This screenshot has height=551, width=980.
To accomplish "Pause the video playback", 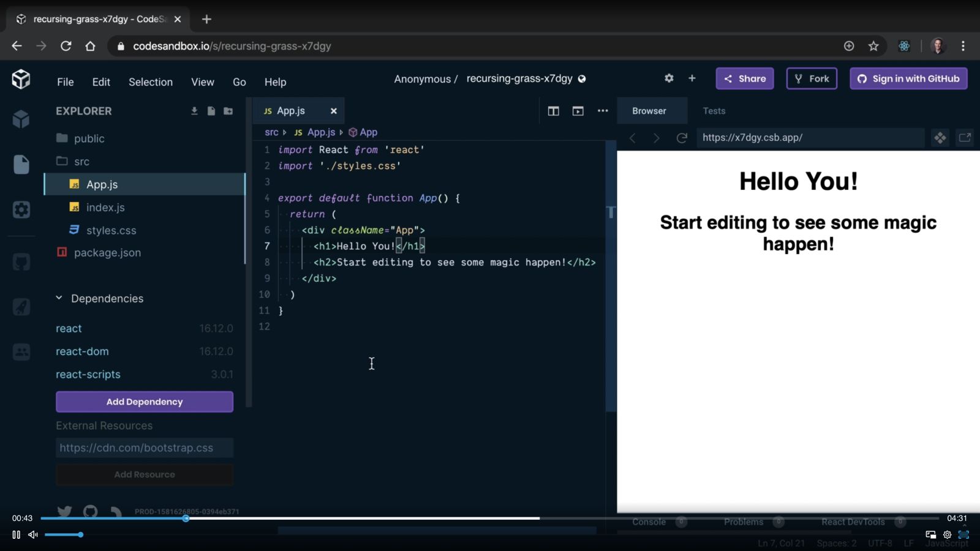I will [17, 534].
